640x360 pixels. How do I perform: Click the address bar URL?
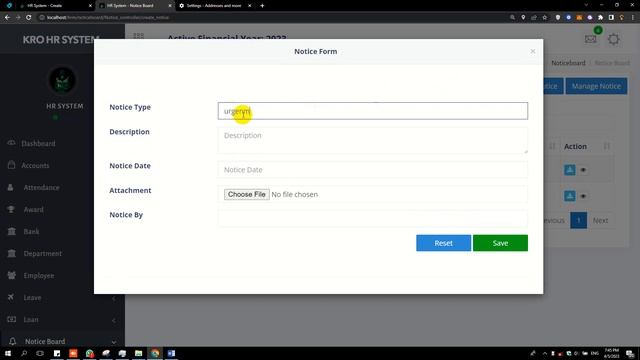[x=108, y=18]
